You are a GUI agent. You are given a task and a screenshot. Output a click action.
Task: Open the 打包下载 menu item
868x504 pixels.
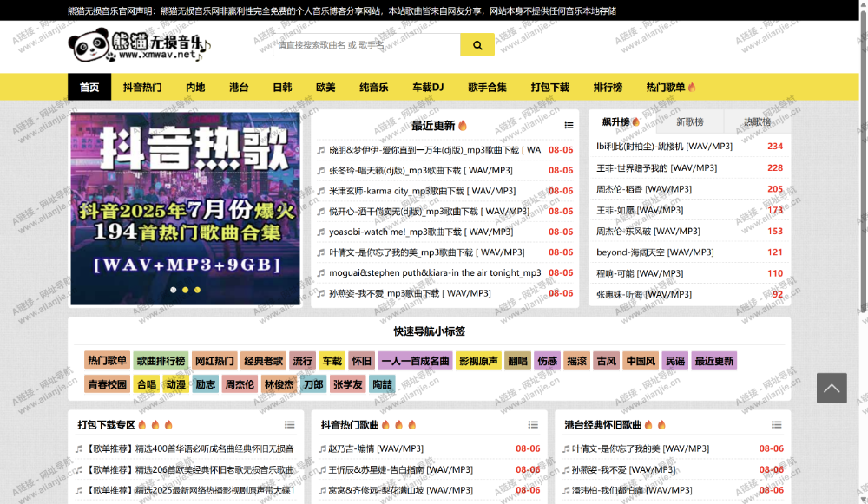pyautogui.click(x=549, y=87)
